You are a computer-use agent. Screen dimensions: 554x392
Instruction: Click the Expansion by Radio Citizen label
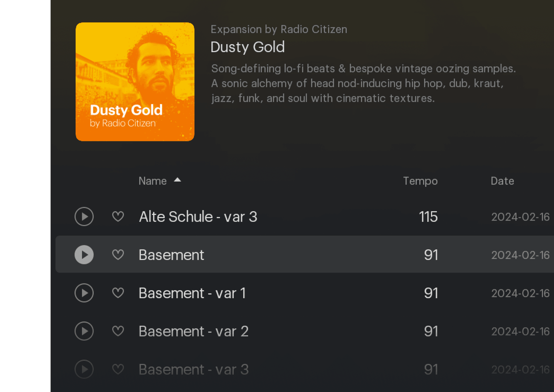click(279, 29)
